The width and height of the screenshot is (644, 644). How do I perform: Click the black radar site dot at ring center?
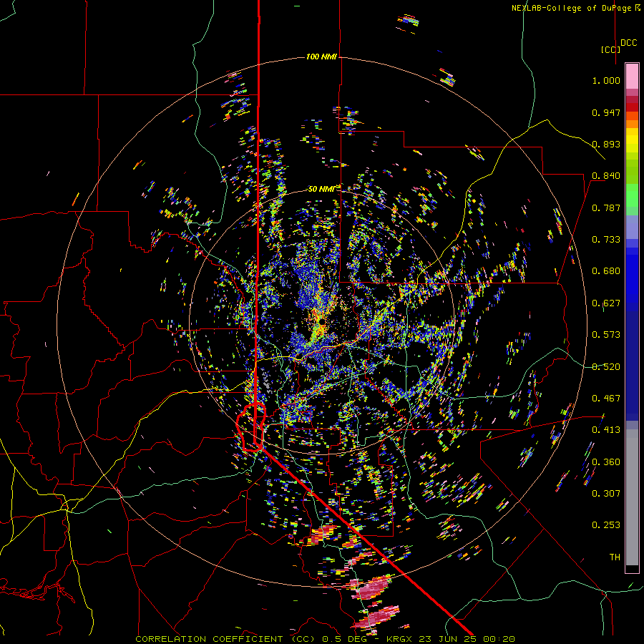coord(322,322)
